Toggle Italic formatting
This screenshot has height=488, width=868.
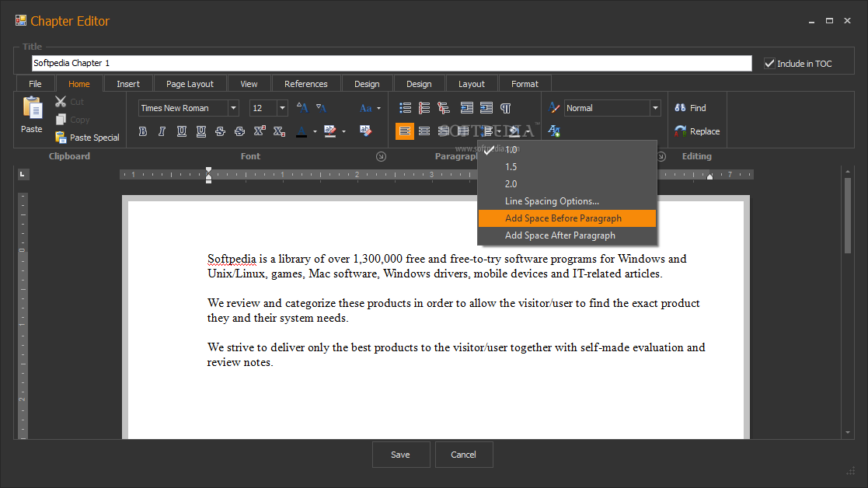coord(162,131)
